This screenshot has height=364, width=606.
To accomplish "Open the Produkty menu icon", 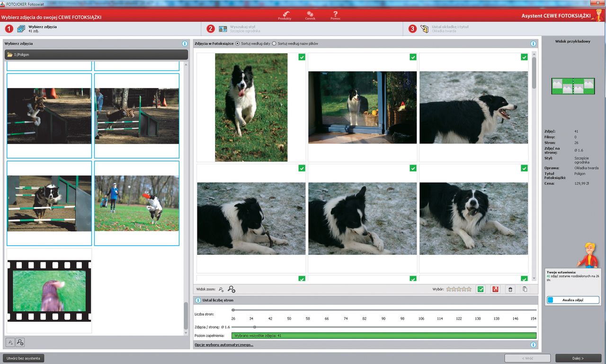I will (285, 15).
